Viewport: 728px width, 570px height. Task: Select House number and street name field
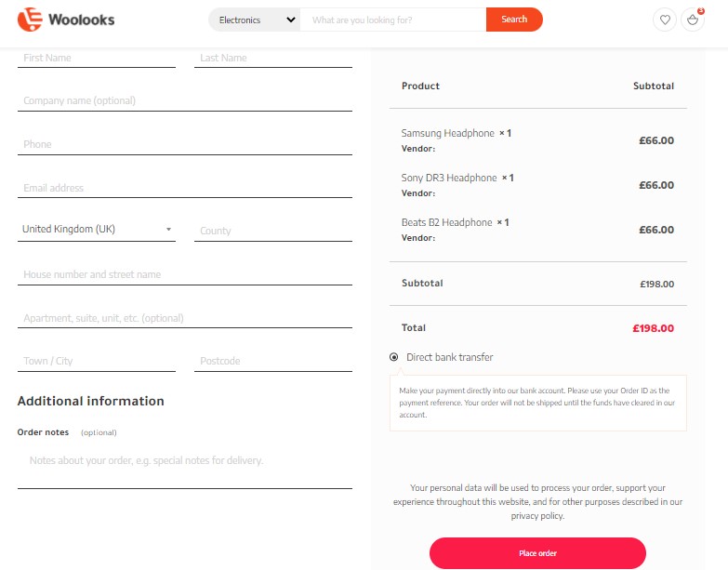pyautogui.click(x=184, y=274)
